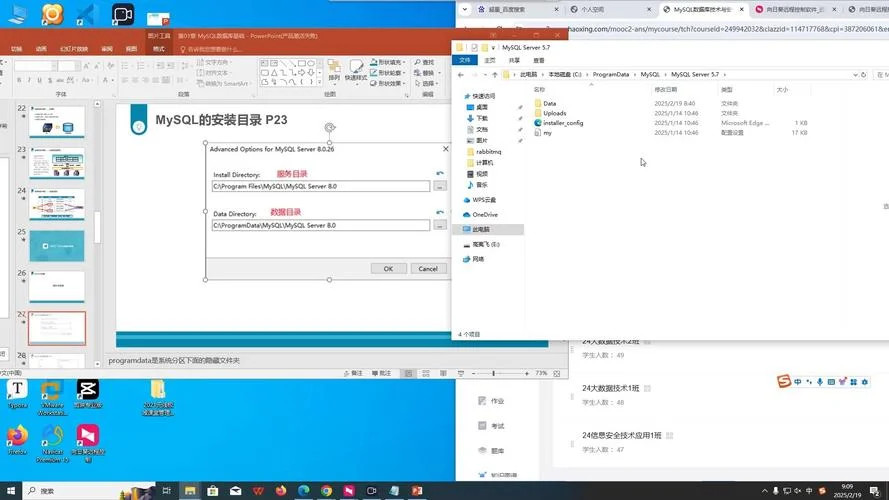
Task: Switch to the 格式 format ribbon tab
Action: (159, 49)
